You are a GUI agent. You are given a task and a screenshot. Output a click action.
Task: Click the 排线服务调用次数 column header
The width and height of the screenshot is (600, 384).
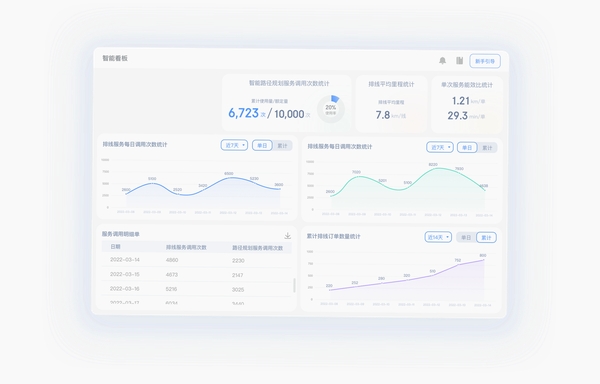click(186, 247)
